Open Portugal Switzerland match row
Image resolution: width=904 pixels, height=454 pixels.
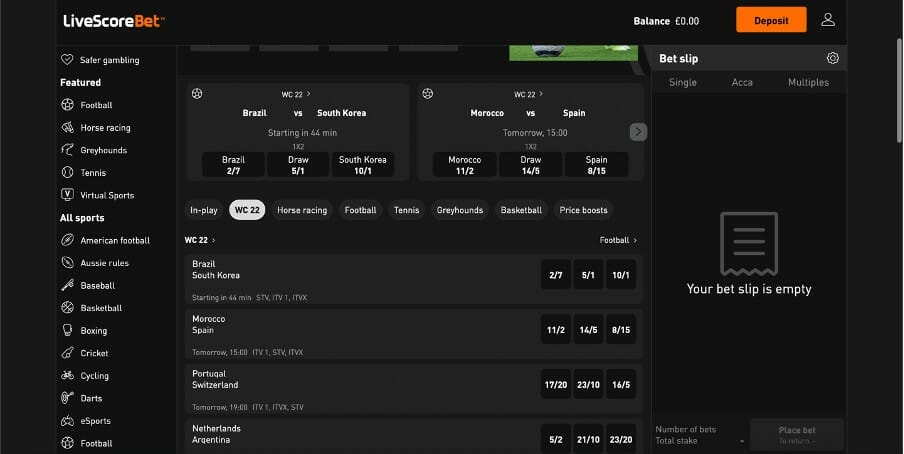[413, 389]
